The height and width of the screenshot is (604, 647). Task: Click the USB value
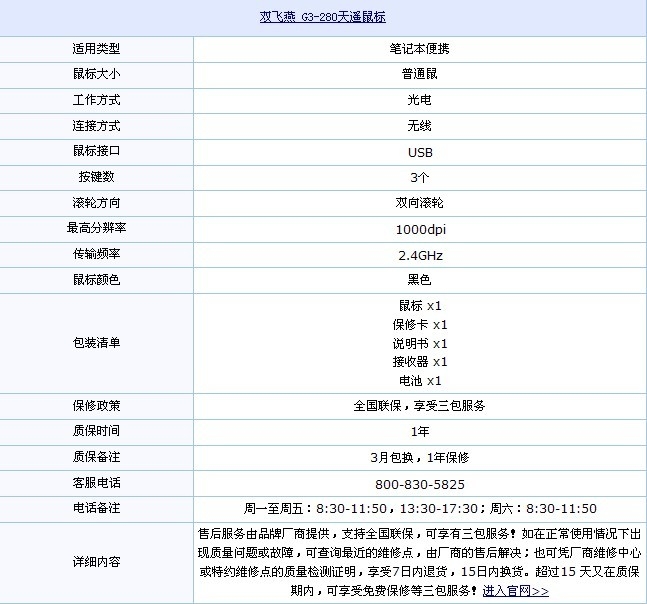(x=420, y=153)
